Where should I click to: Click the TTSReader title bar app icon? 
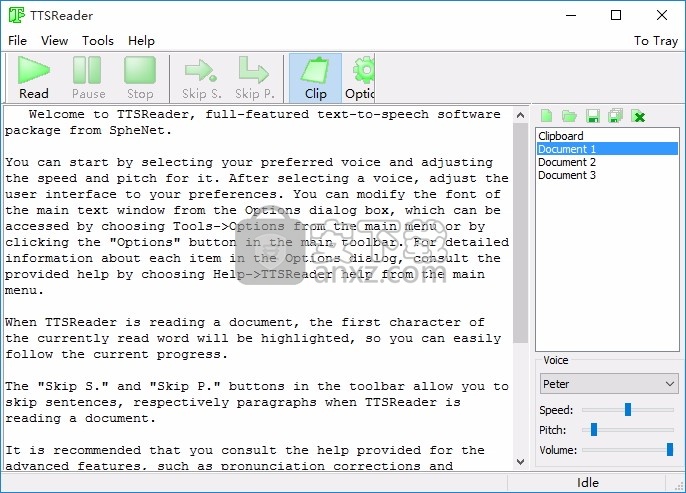pos(17,15)
